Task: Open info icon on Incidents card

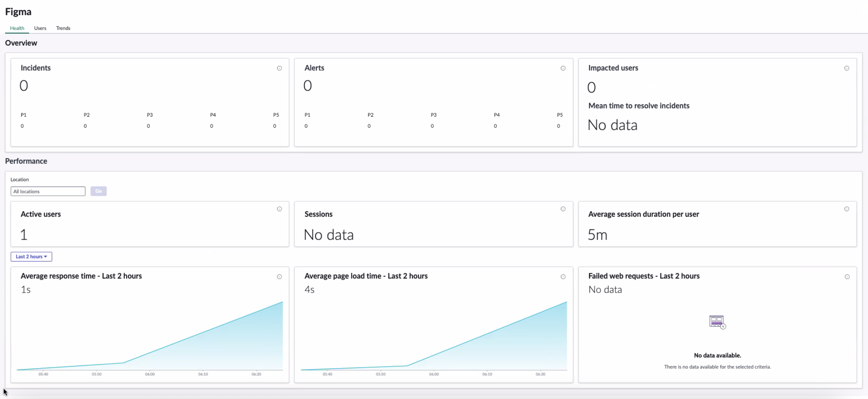Action: click(279, 68)
